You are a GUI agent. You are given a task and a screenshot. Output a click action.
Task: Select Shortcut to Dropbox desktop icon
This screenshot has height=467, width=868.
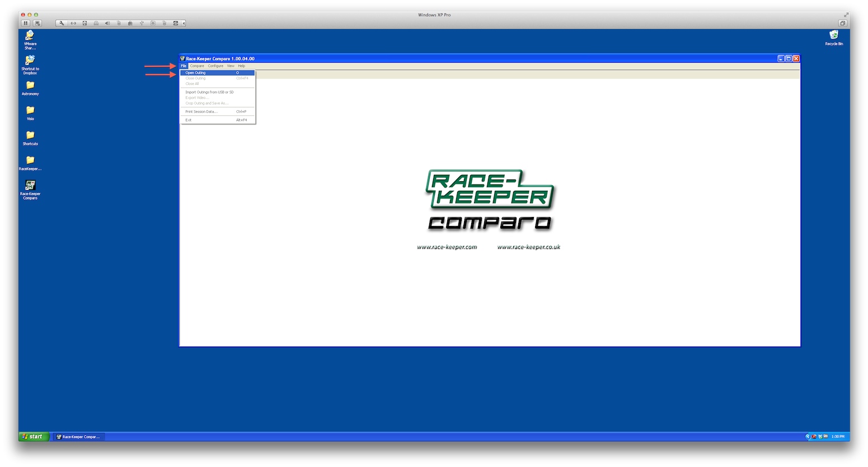(30, 65)
